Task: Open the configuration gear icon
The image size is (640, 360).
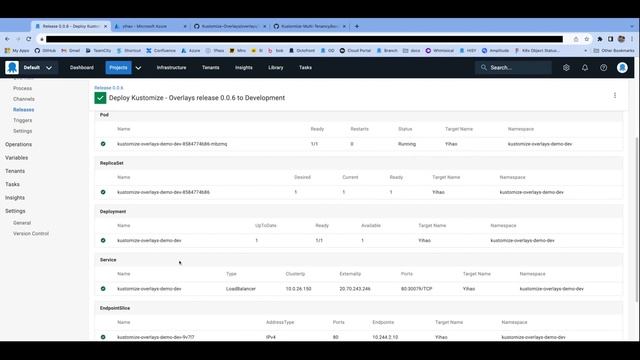Action: tap(566, 68)
